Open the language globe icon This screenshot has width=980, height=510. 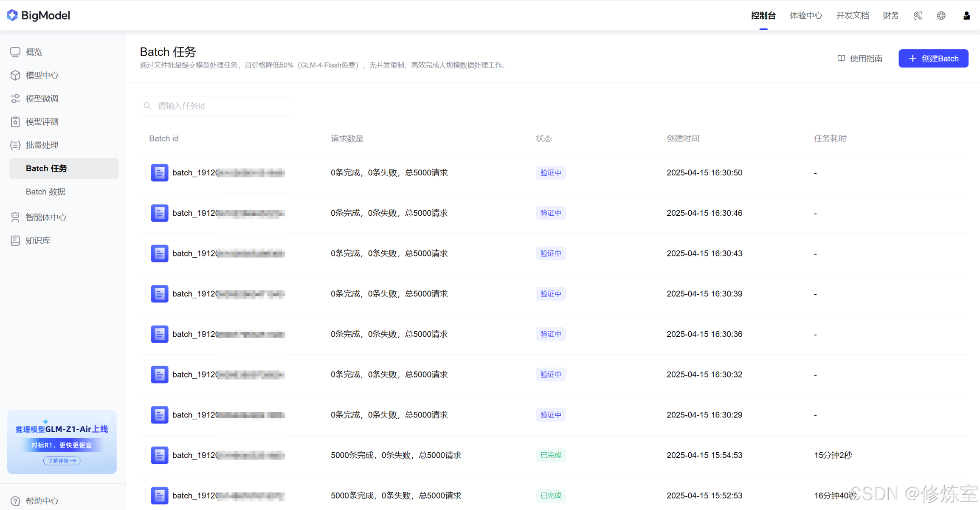point(941,16)
